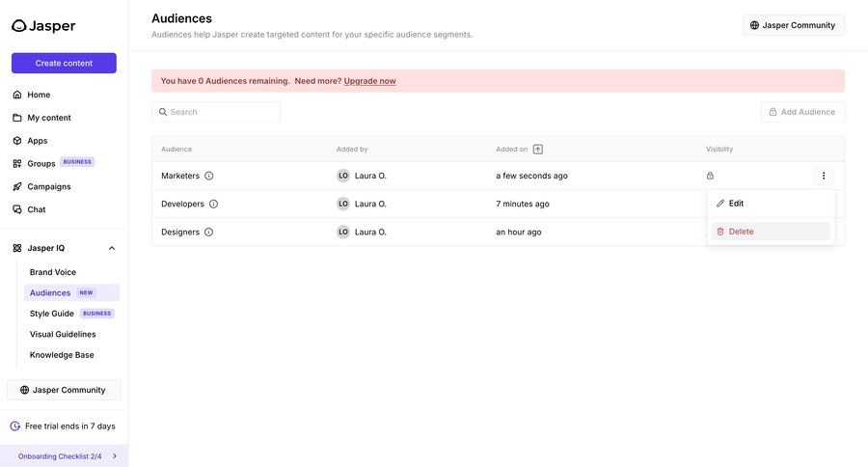Viewport: 868px width, 467px height.
Task: Choose Delete from the context menu
Action: pyautogui.click(x=771, y=232)
